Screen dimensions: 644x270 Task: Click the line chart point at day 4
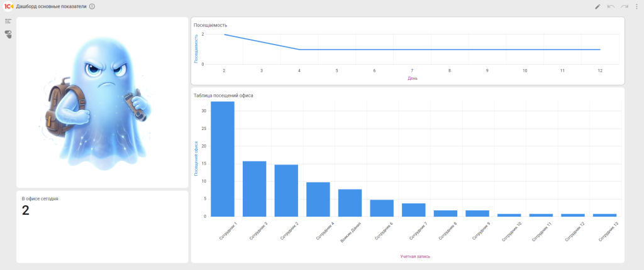tap(299, 49)
